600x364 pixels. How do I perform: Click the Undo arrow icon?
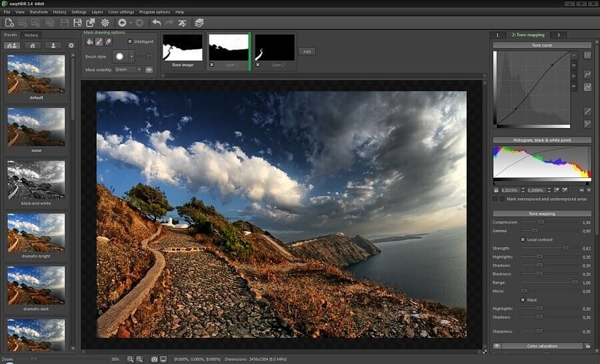click(157, 23)
